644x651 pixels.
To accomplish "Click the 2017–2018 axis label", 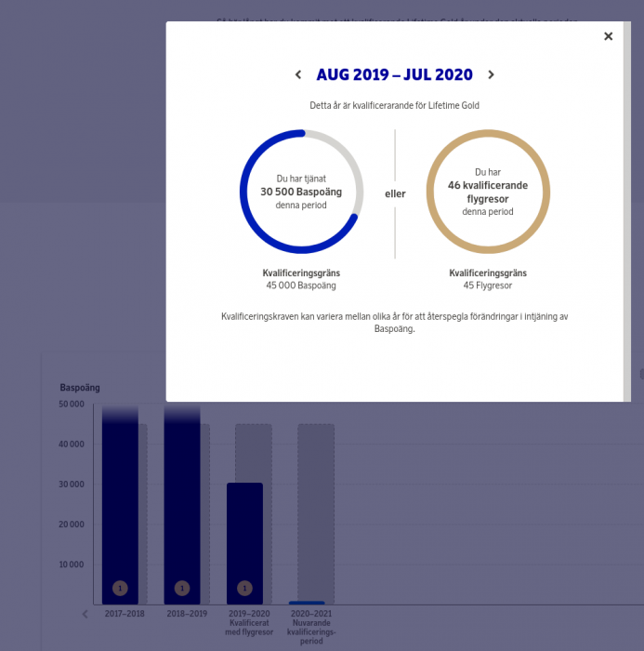I will click(125, 615).
